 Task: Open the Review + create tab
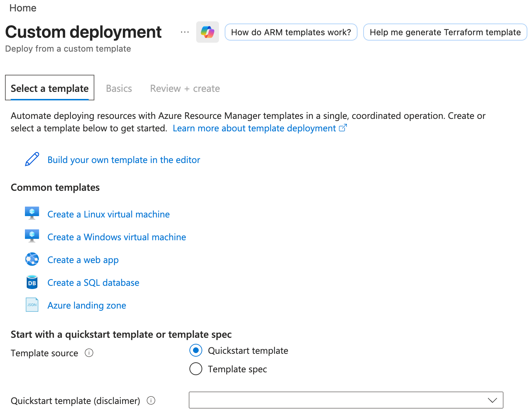pos(185,88)
